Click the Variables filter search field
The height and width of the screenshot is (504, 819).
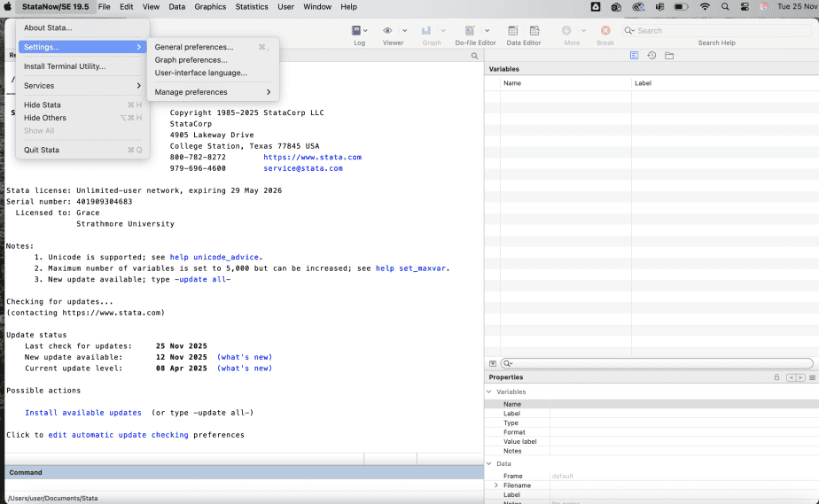coord(657,364)
